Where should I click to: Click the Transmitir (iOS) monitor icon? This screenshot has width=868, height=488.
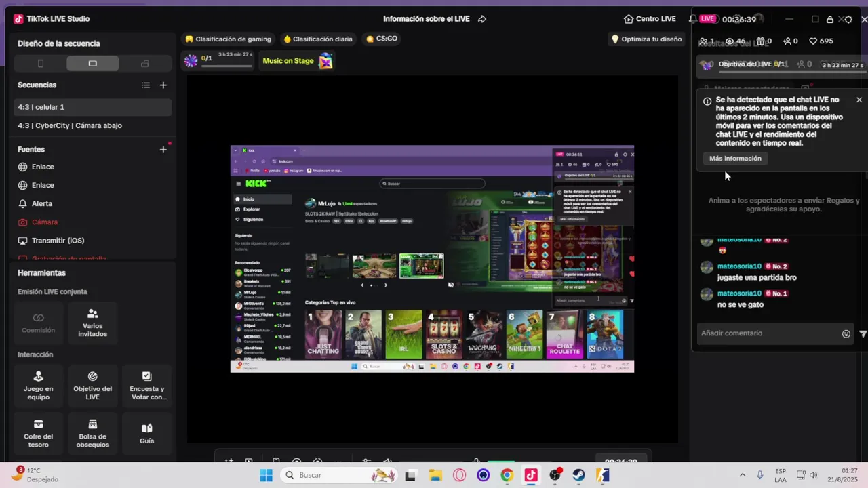23,241
